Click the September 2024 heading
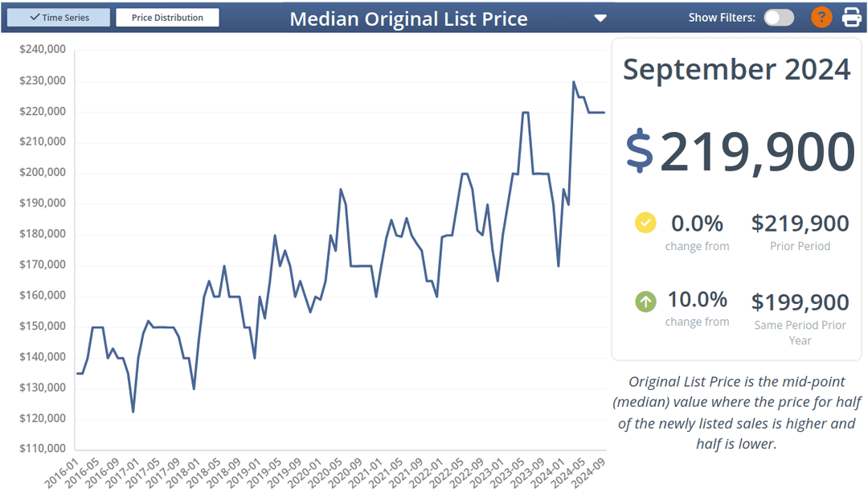 [736, 69]
